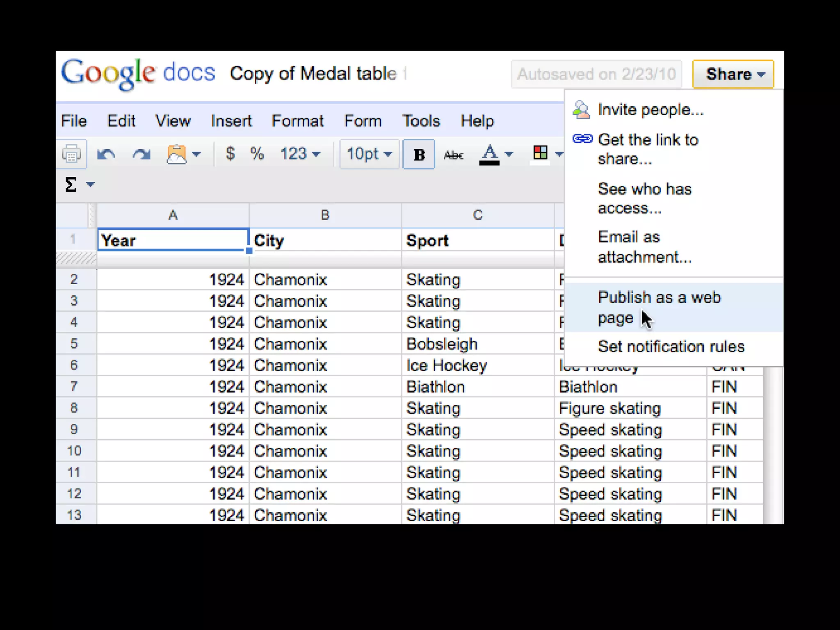
Task: Click the Sigma formula icon
Action: 71,184
